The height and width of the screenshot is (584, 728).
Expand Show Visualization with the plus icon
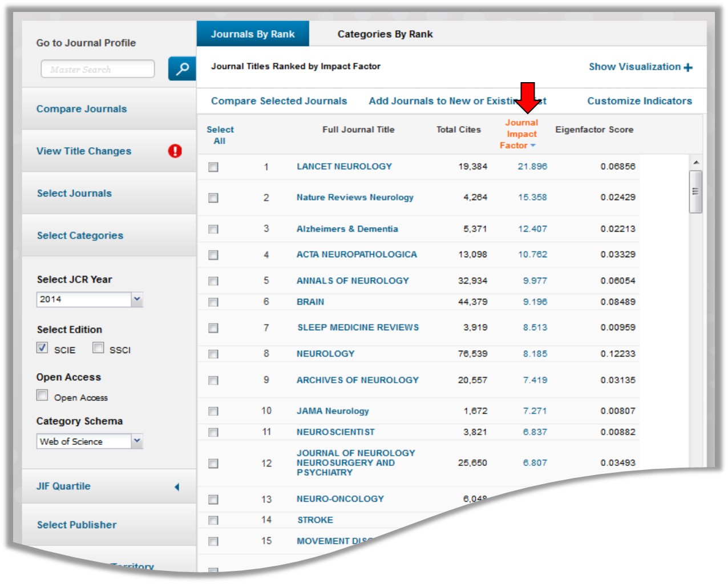point(688,67)
